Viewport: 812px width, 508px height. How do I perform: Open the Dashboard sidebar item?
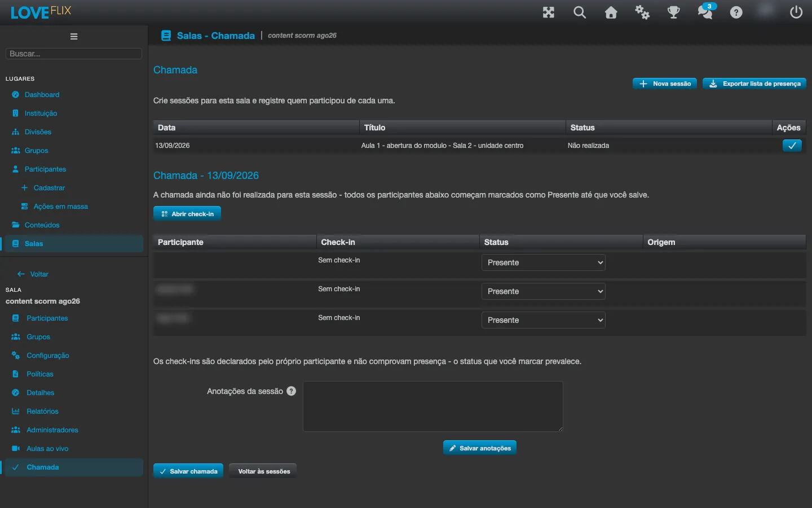(42, 95)
